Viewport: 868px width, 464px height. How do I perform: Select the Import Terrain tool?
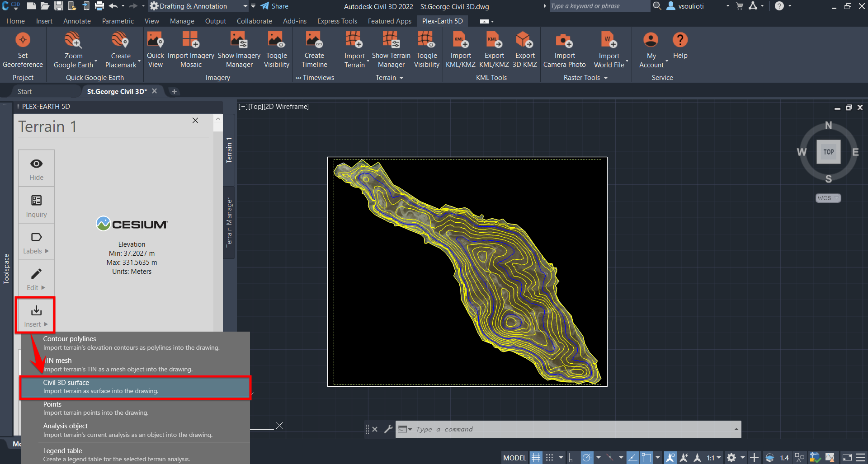pyautogui.click(x=355, y=50)
